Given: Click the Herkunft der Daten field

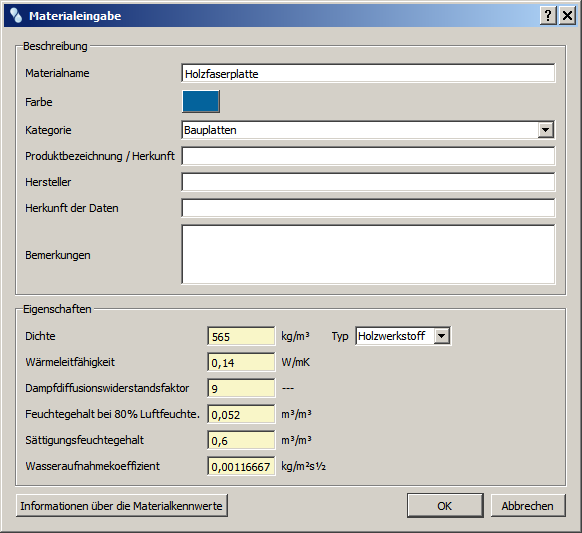Looking at the screenshot, I should click(x=368, y=208).
